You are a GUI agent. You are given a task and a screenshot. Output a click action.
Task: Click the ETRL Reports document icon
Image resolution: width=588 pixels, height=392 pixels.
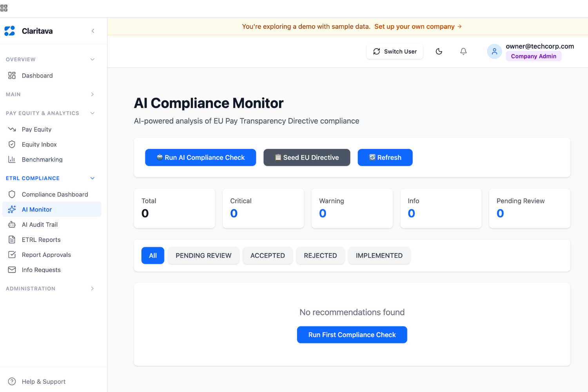[x=12, y=240]
